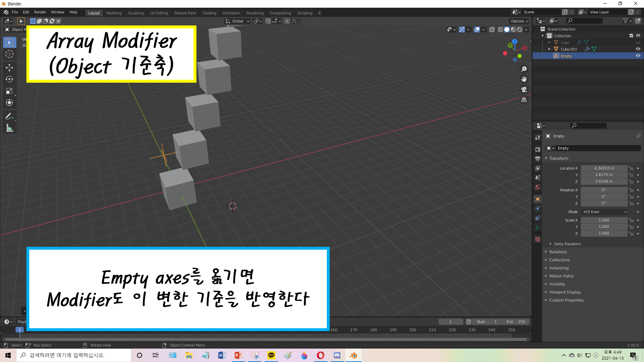Switch to orthographic grid view button
The width and height of the screenshot is (644, 362).
point(524,100)
